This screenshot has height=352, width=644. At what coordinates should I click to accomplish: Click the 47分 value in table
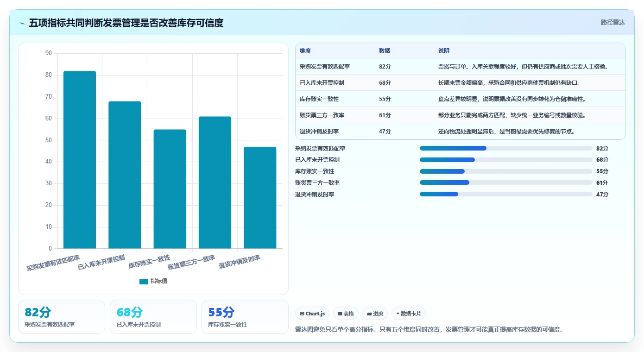(385, 131)
